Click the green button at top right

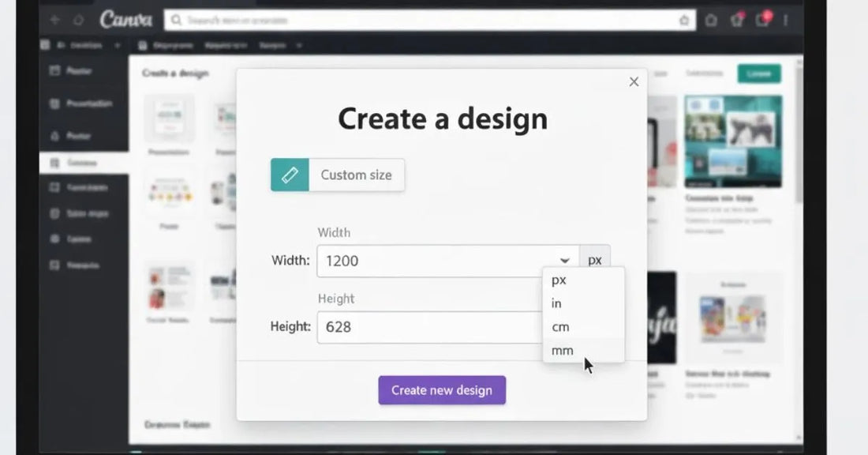(759, 73)
